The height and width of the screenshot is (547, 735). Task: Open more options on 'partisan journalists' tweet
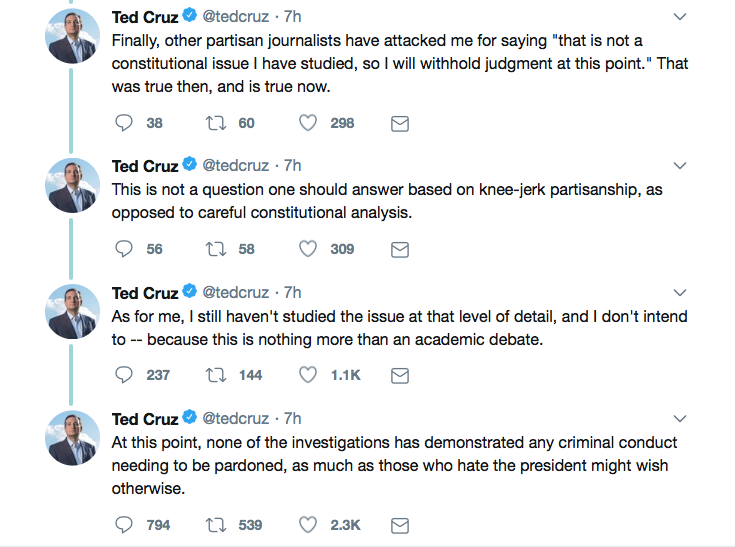click(680, 17)
